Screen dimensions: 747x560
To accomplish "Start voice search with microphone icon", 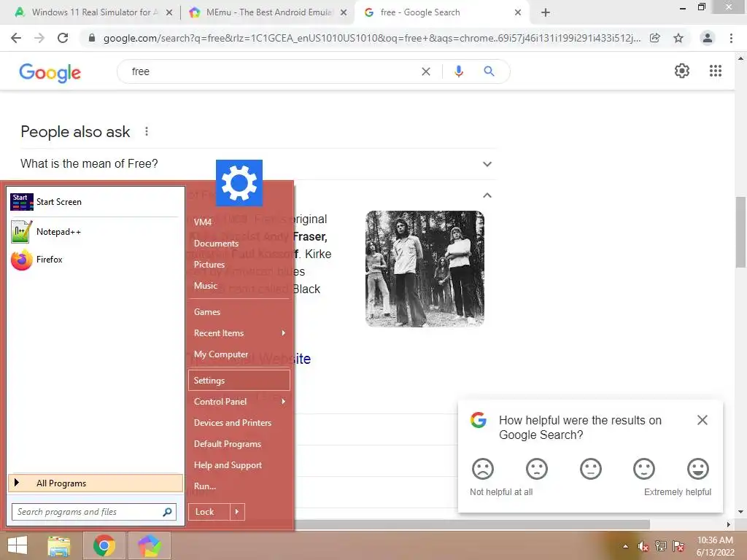I will (x=459, y=71).
